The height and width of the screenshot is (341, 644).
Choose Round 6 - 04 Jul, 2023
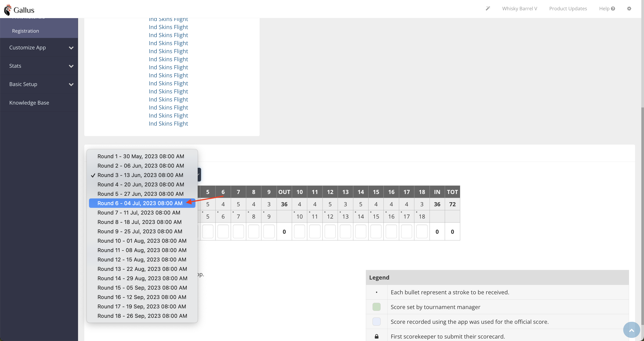point(142,203)
